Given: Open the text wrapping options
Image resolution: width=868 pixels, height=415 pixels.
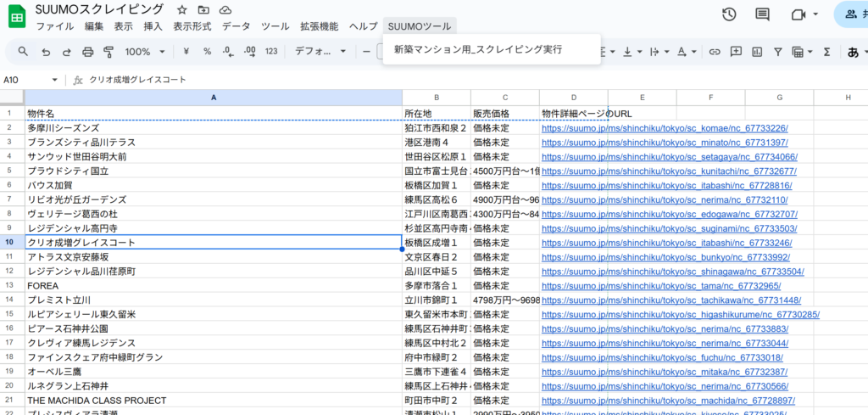Looking at the screenshot, I should [658, 52].
